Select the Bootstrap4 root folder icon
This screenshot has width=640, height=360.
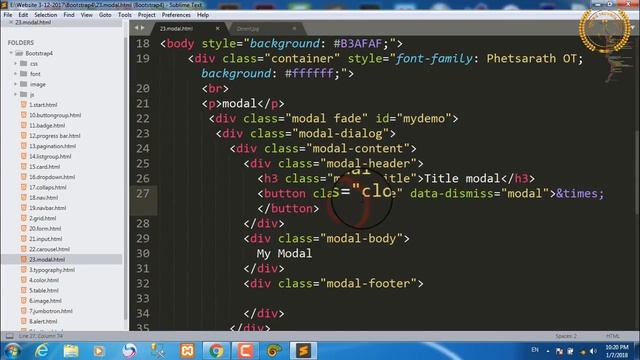(19, 53)
